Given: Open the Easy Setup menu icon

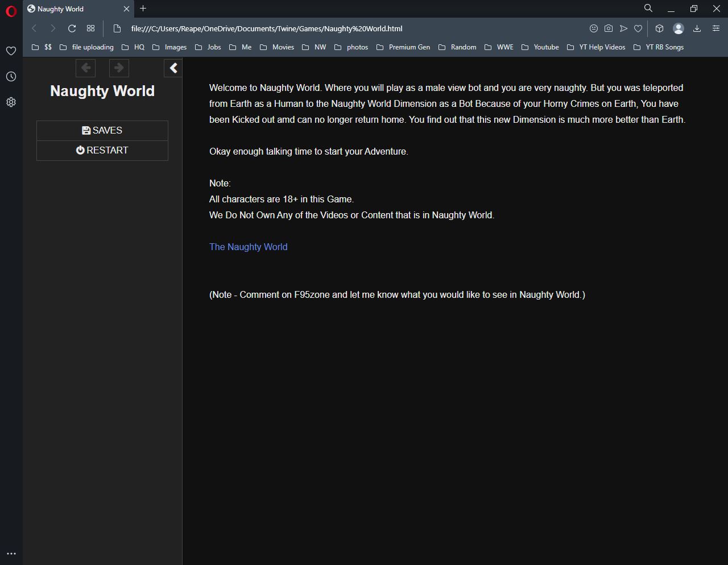Looking at the screenshot, I should tap(716, 28).
